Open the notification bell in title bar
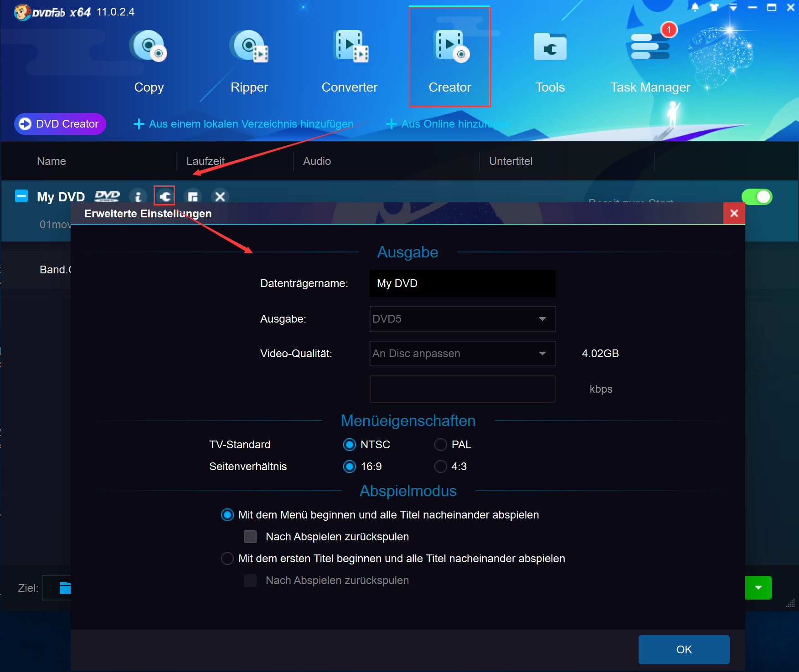 click(x=695, y=7)
